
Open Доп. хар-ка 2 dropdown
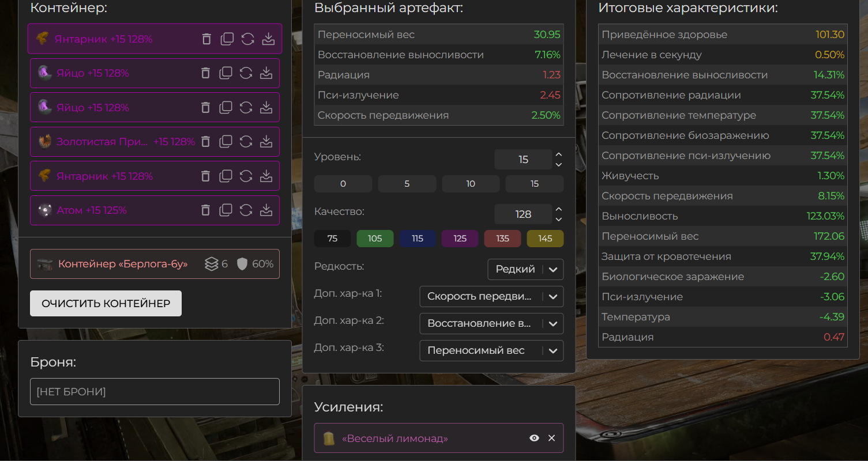491,324
